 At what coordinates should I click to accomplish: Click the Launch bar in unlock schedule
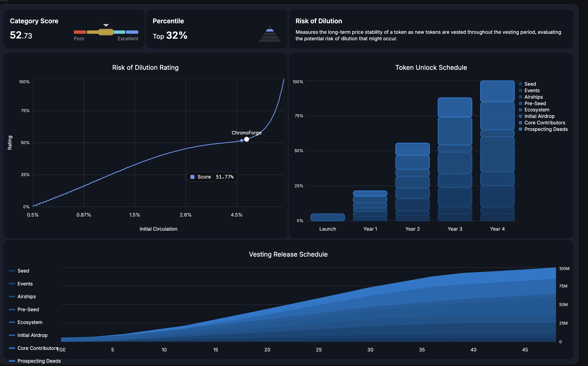(328, 217)
